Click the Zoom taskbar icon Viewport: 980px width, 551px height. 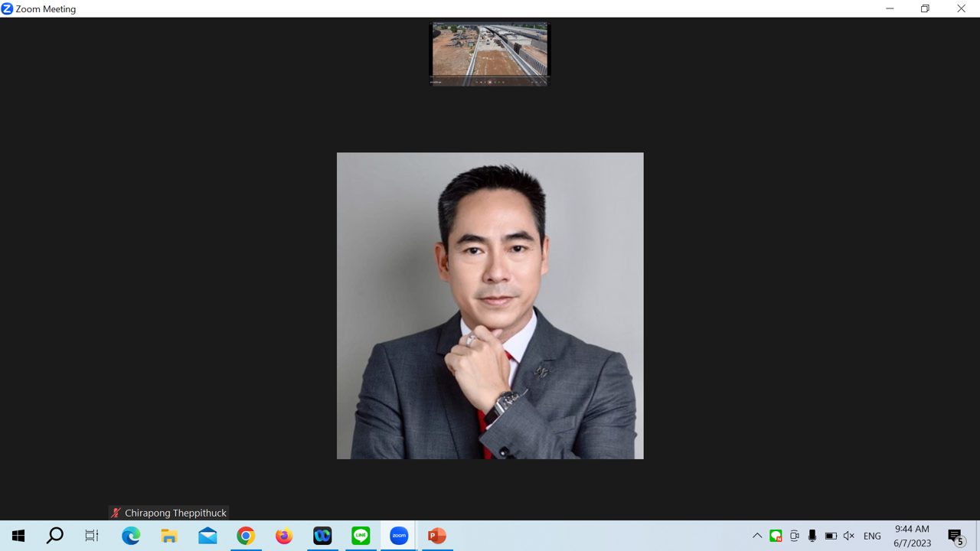[399, 536]
